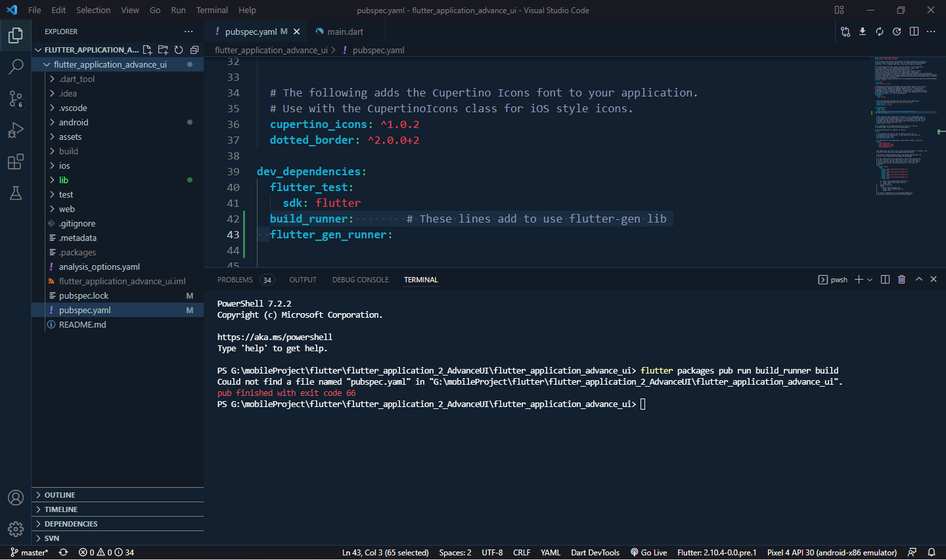Open the Manage gear icon
The width and height of the screenshot is (946, 560).
pos(16,529)
